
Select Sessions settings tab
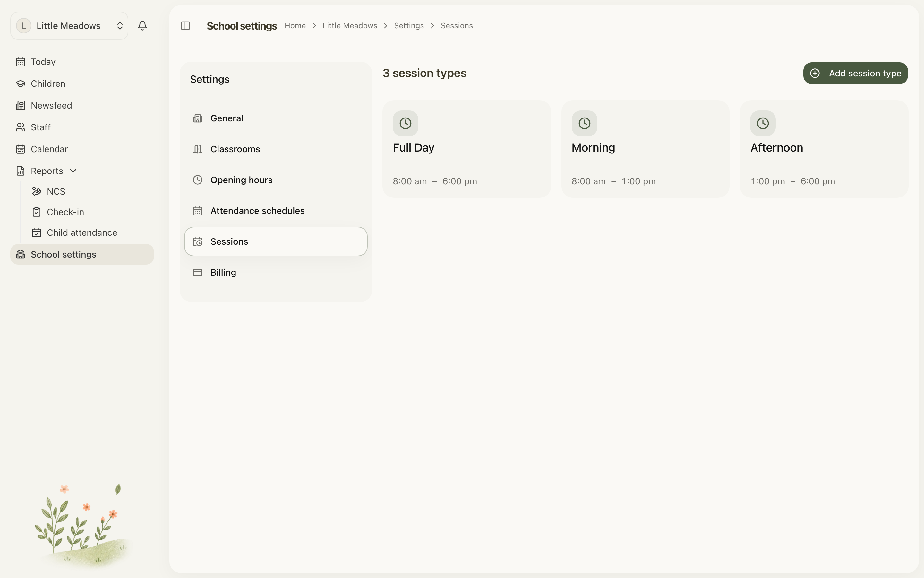tap(276, 241)
